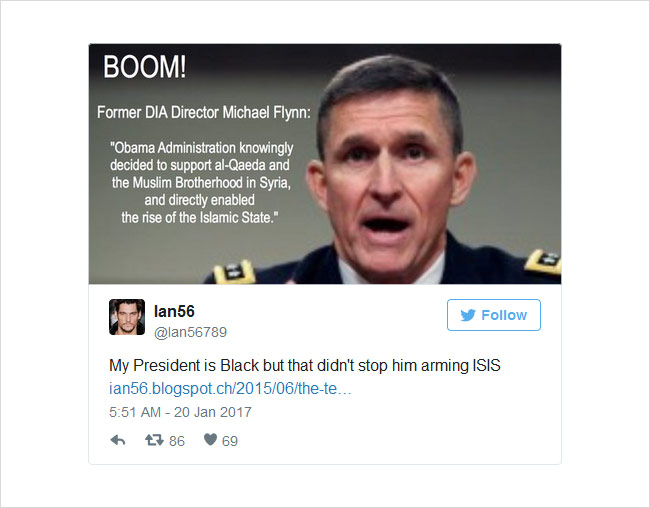
Task: Click the 'Former DIA Director Michael Flynn' caption
Action: click(204, 112)
